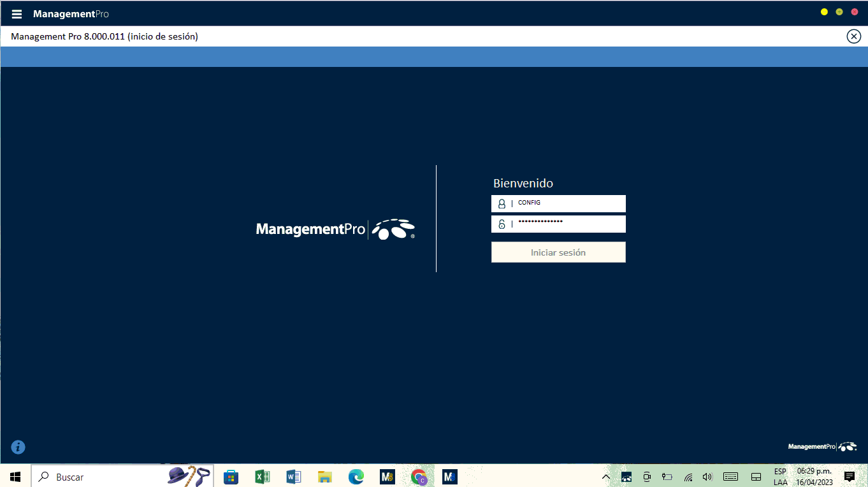The width and height of the screenshot is (868, 487).
Task: Expand hidden system tray icons
Action: [606, 476]
